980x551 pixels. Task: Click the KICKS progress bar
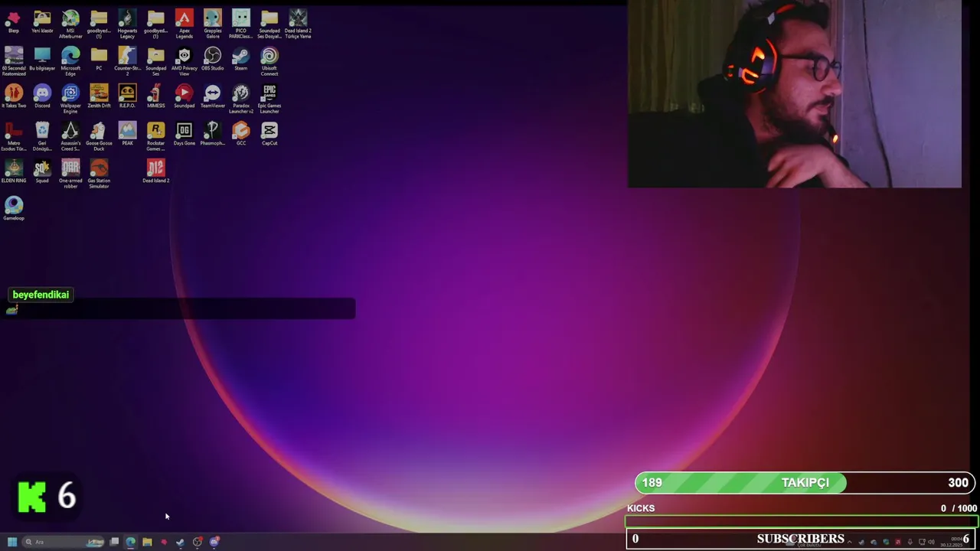[x=802, y=521]
